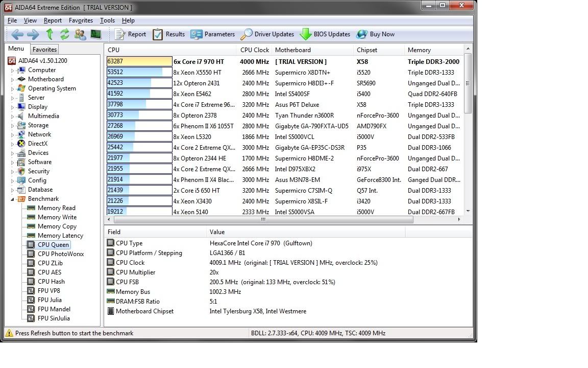
Task: Select CPU AES benchmark
Action: pyautogui.click(x=49, y=272)
